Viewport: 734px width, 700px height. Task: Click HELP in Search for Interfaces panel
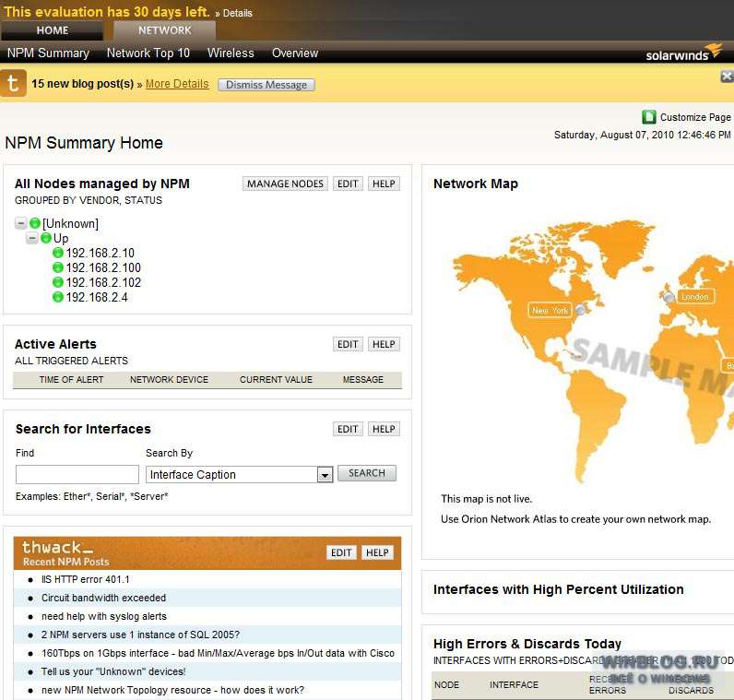pyautogui.click(x=384, y=429)
